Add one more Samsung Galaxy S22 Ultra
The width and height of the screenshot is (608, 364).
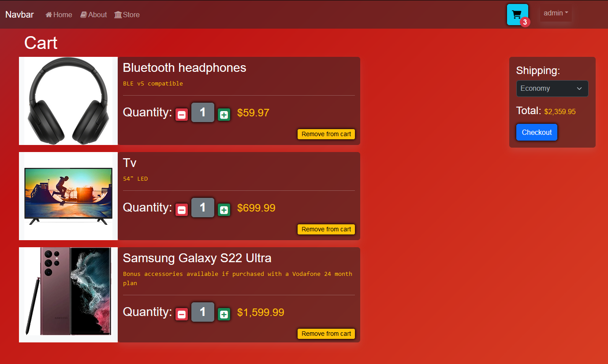pos(224,315)
